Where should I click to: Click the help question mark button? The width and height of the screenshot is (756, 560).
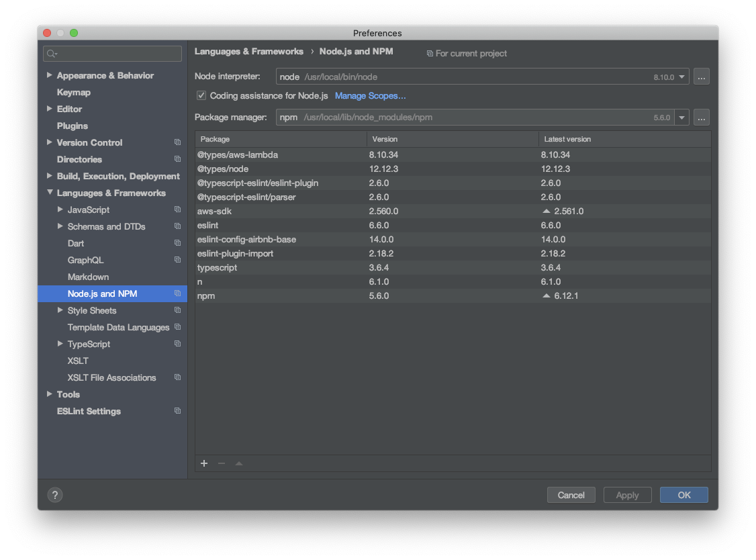(55, 495)
